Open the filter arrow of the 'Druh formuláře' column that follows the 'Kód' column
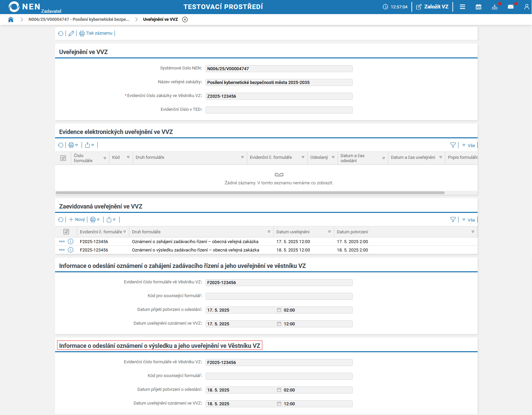The image size is (532, 415). click(242, 157)
